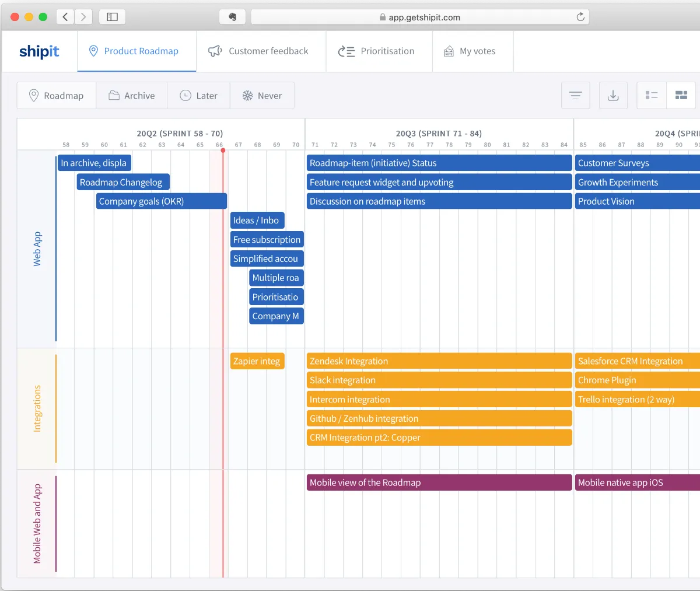Image resolution: width=700 pixels, height=591 pixels.
Task: Open the shipit home logo
Action: click(38, 51)
